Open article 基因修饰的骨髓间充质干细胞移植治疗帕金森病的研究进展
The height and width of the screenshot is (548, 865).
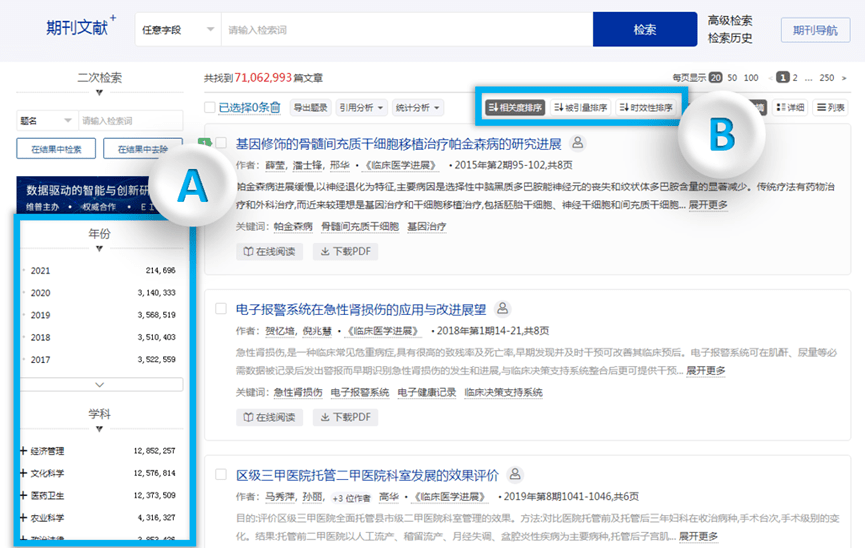point(398,144)
